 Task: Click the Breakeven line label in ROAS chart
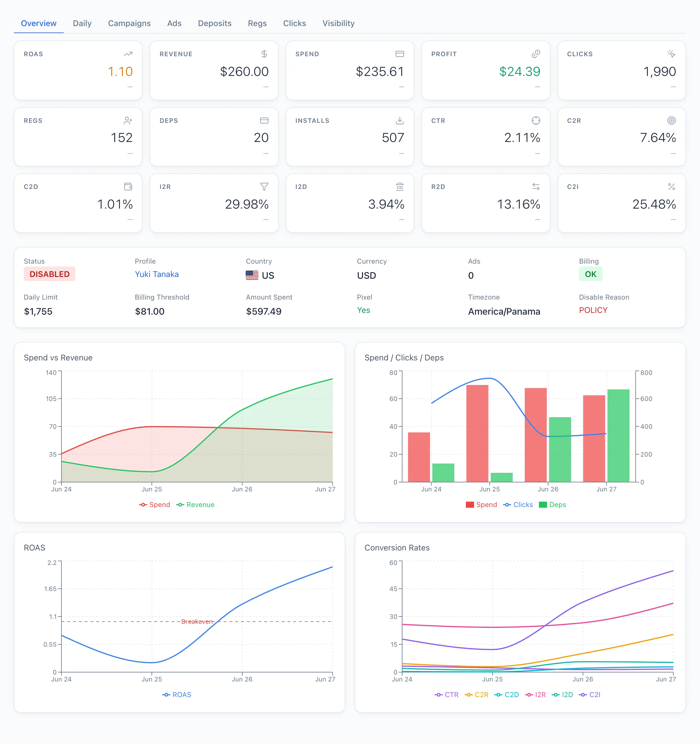(197, 622)
